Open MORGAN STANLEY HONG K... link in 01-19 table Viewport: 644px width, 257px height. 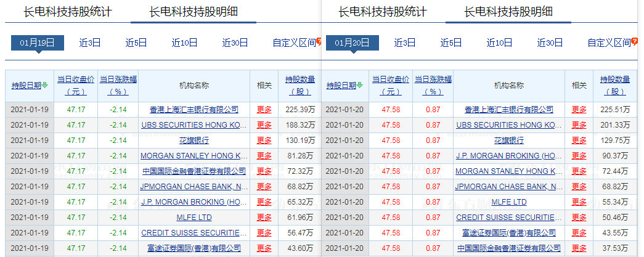tap(194, 155)
